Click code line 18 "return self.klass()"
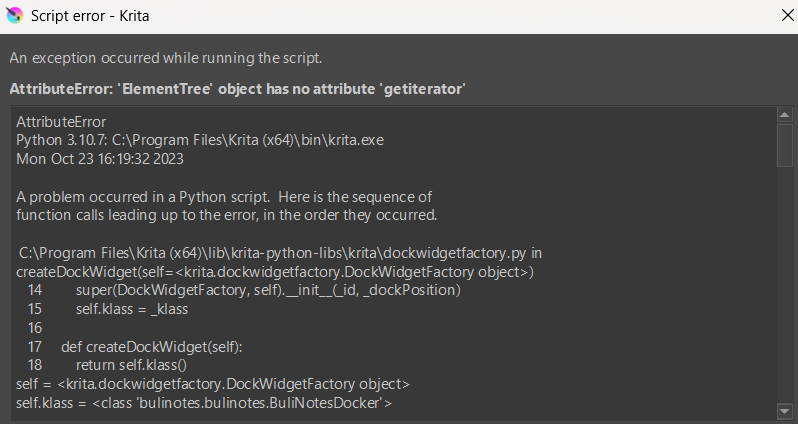This screenshot has width=798, height=424. pos(131,365)
